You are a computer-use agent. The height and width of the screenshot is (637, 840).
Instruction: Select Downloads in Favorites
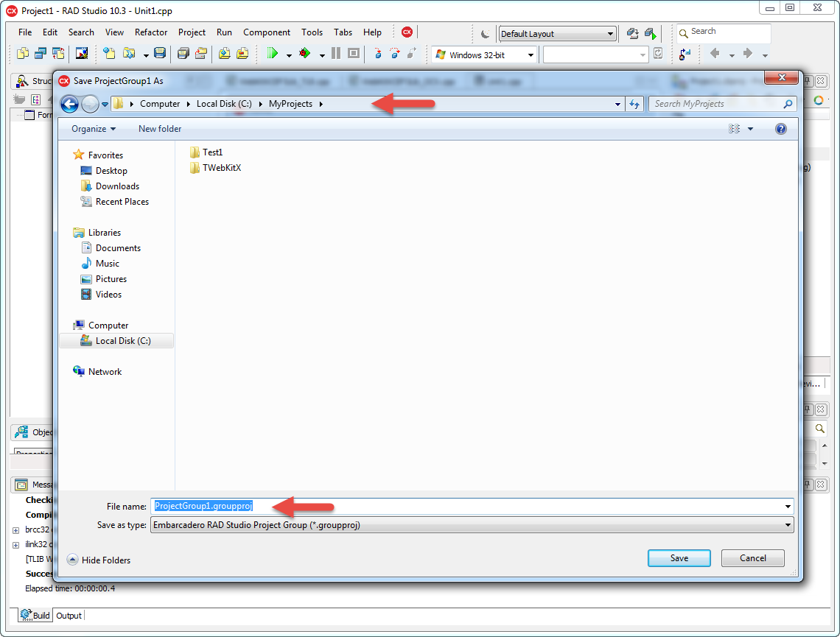pyautogui.click(x=110, y=186)
